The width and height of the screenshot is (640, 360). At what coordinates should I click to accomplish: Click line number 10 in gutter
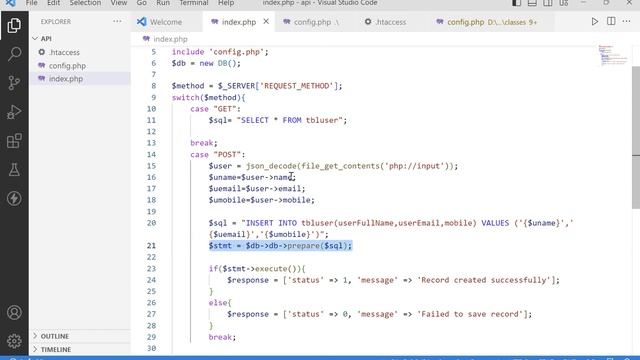(x=151, y=109)
